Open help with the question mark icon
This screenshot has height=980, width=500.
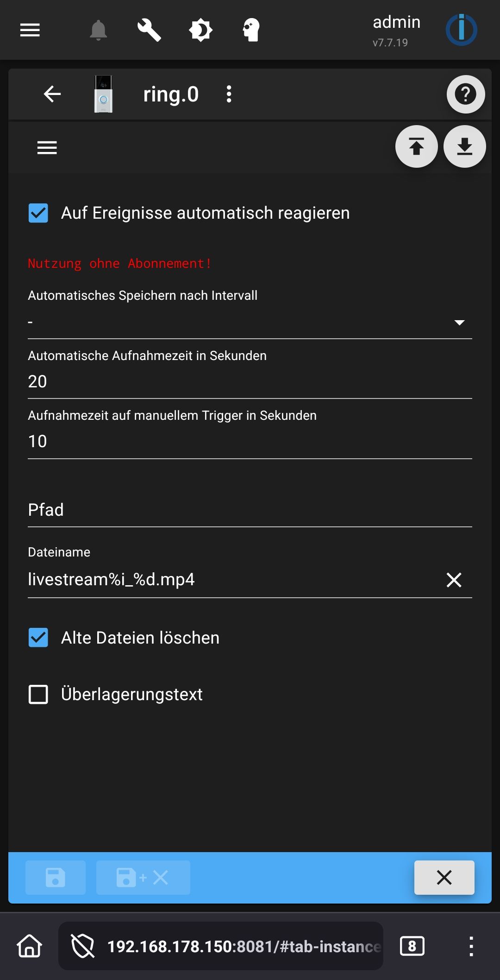(x=465, y=94)
